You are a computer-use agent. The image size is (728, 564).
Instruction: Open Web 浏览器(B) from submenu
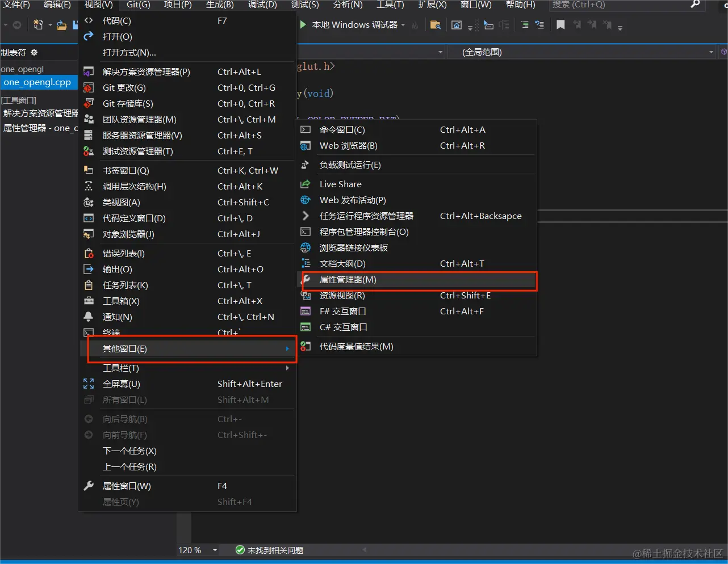click(417, 146)
